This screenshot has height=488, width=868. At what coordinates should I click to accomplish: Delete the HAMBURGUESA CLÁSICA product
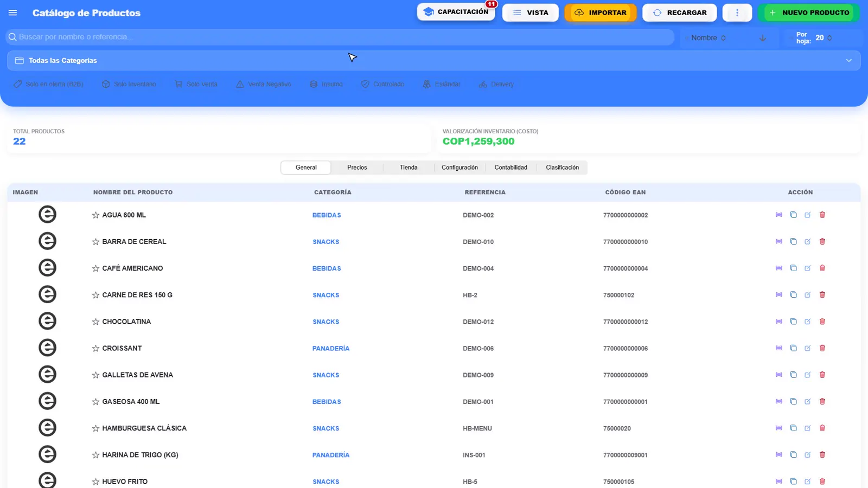click(x=822, y=428)
